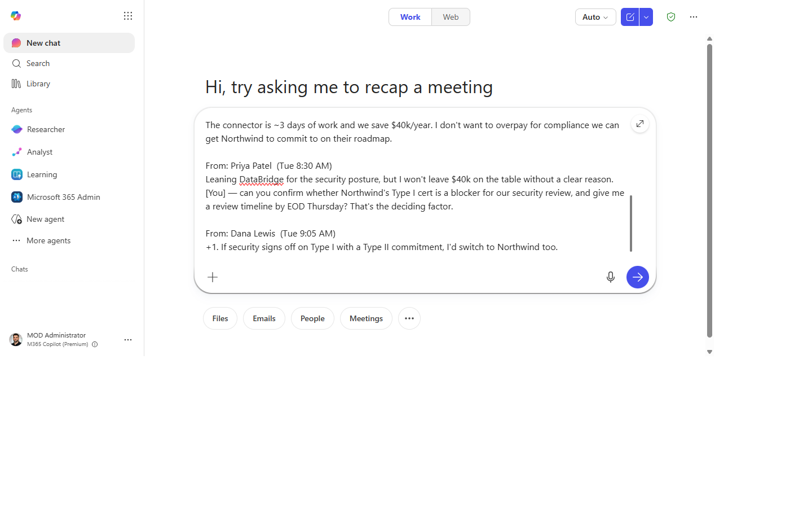The width and height of the screenshot is (812, 508).
Task: Click the Researcher agent icon
Action: click(17, 129)
